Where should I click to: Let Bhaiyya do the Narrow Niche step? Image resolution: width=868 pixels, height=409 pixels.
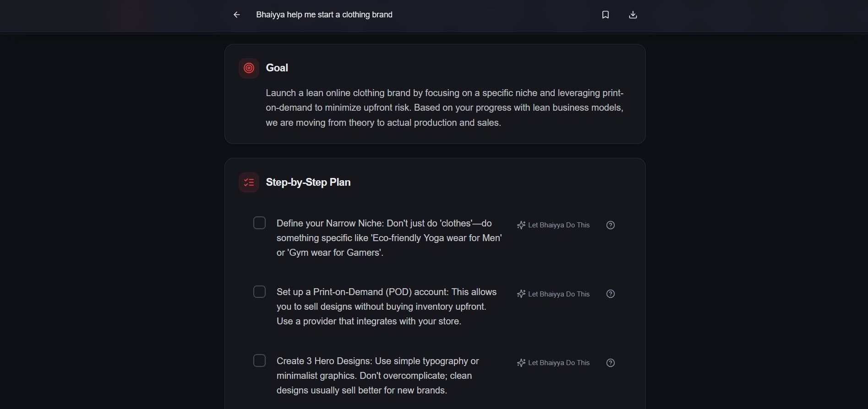pyautogui.click(x=553, y=225)
